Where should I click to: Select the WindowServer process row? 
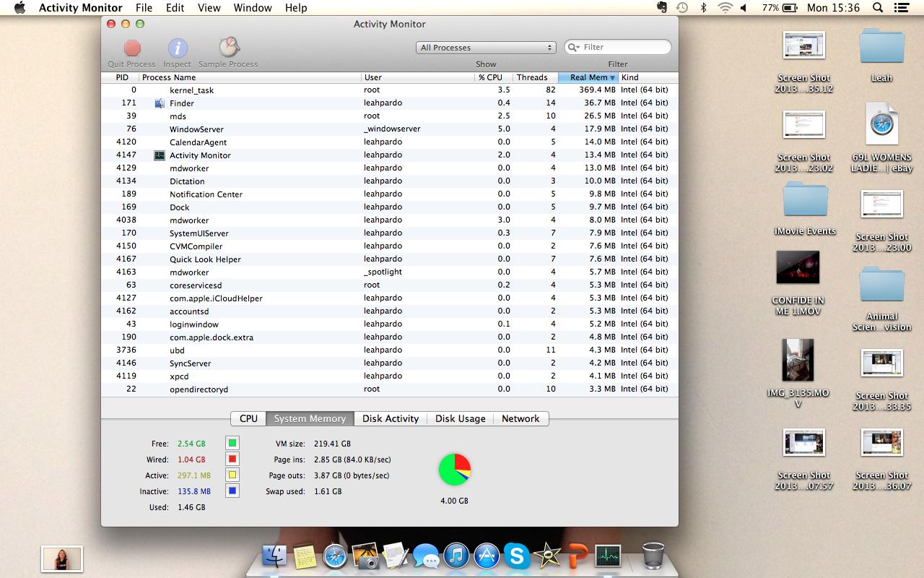tap(390, 129)
